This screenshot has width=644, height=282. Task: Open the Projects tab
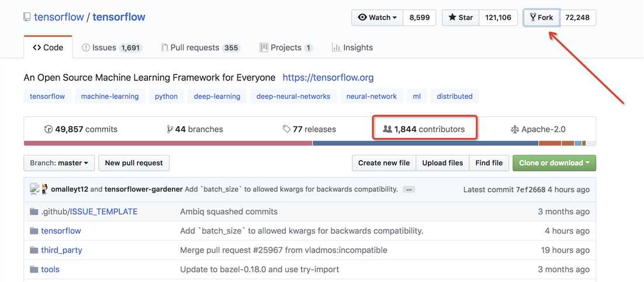(x=286, y=48)
